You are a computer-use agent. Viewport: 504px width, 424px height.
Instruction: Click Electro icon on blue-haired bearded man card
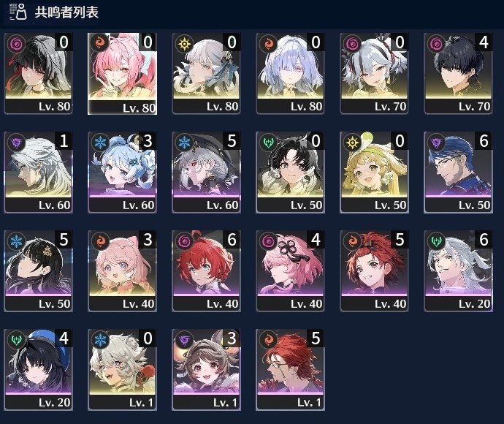coord(437,143)
